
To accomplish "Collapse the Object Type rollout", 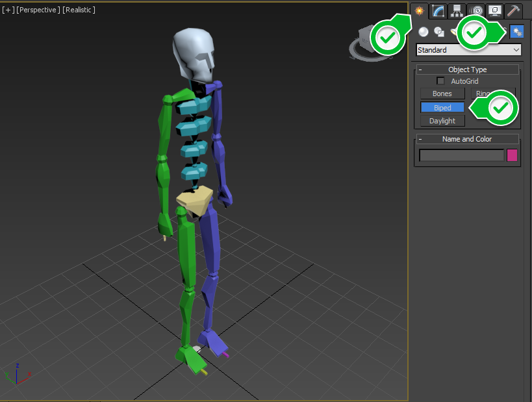I will pos(420,69).
